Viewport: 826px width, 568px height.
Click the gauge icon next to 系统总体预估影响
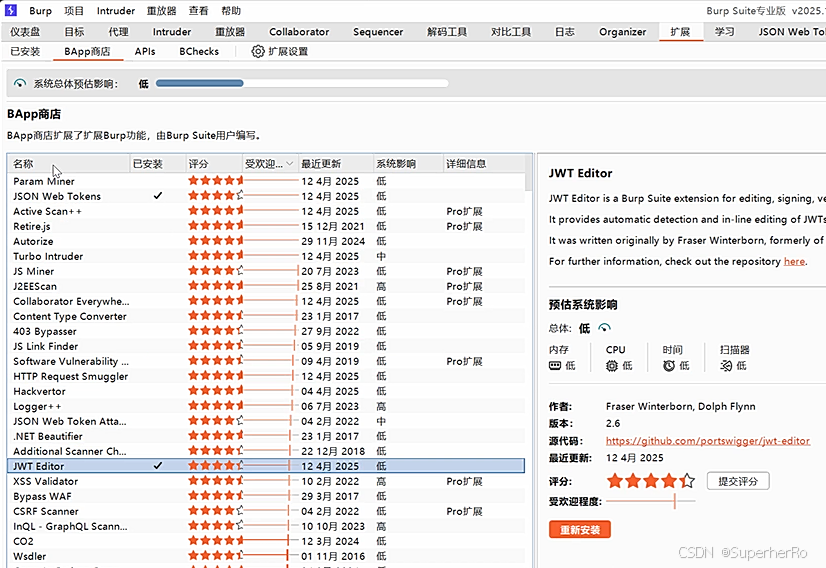click(20, 83)
